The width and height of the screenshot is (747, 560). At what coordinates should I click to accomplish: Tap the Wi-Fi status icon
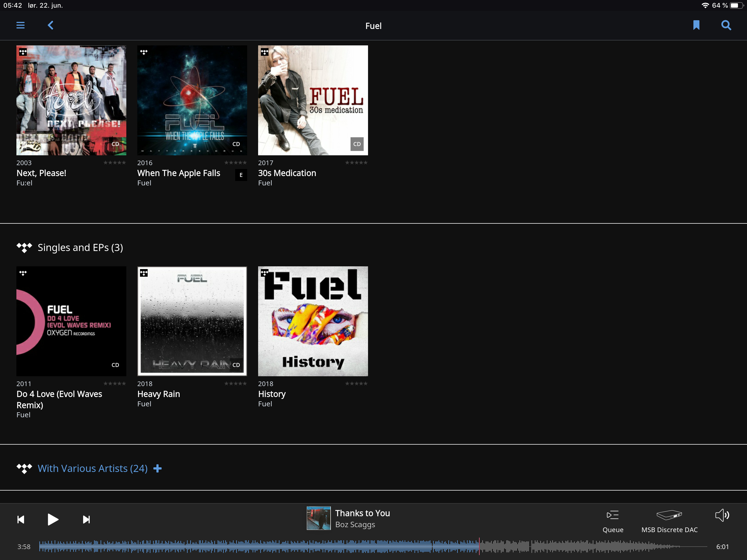pos(705,5)
